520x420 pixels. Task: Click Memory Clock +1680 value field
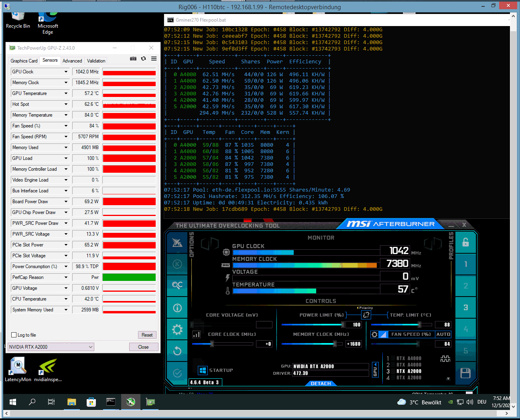pyautogui.click(x=353, y=344)
